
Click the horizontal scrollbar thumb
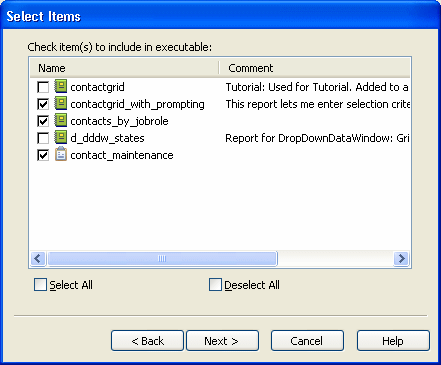(x=162, y=258)
